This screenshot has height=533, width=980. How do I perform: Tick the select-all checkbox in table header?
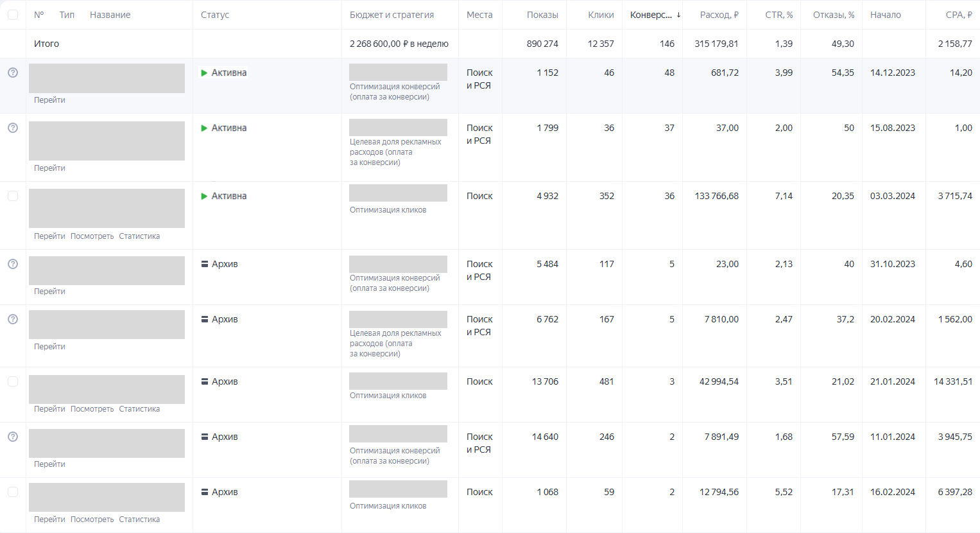13,15
